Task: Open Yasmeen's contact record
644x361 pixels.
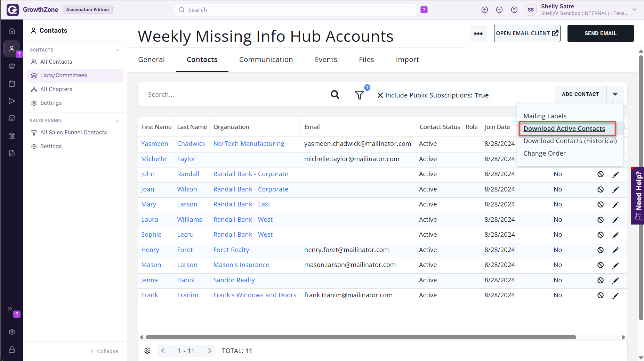Action: point(154,144)
